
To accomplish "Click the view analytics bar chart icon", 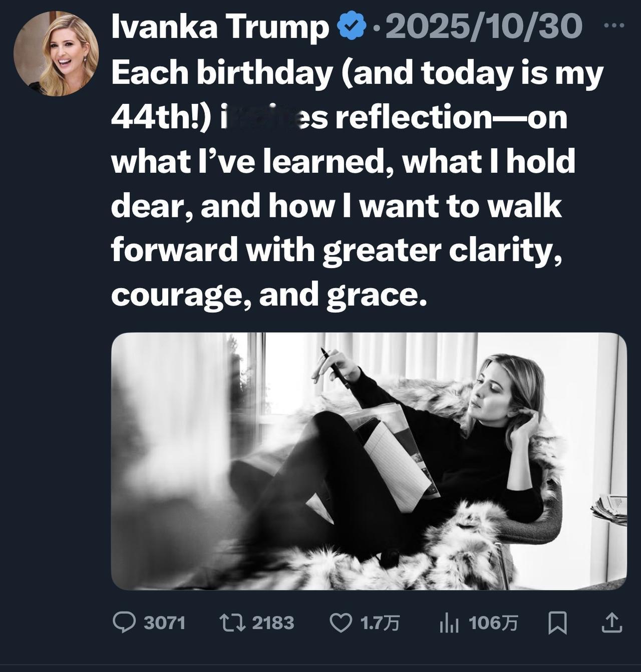I will point(449,623).
